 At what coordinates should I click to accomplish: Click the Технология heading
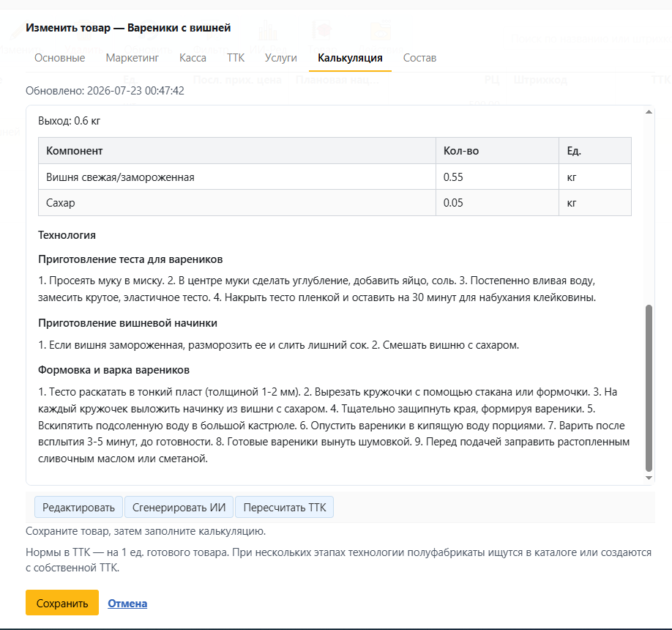(67, 235)
